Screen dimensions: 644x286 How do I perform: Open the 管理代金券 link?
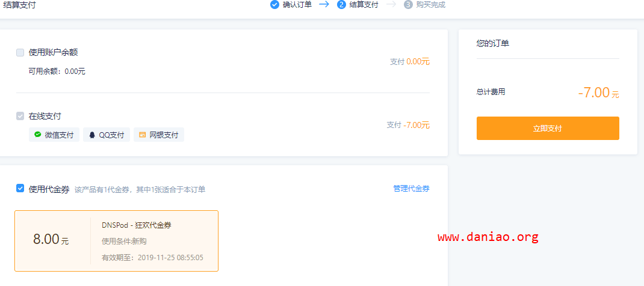[x=412, y=189]
